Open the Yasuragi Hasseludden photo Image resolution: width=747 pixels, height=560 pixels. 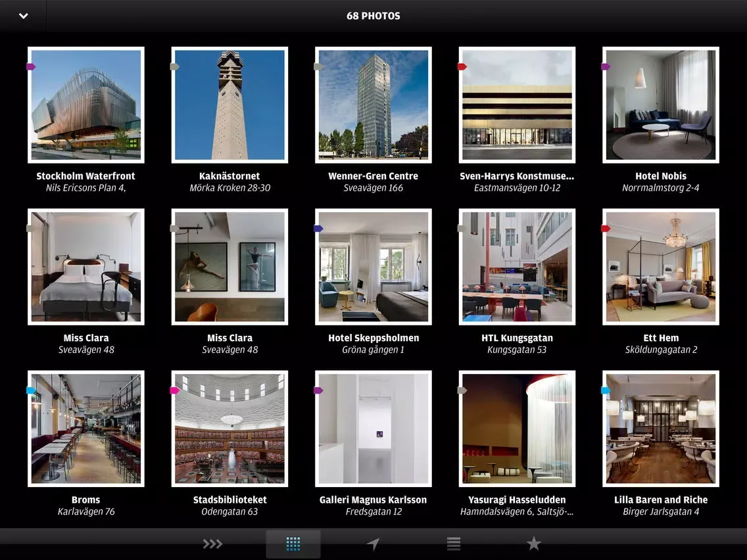pyautogui.click(x=517, y=429)
